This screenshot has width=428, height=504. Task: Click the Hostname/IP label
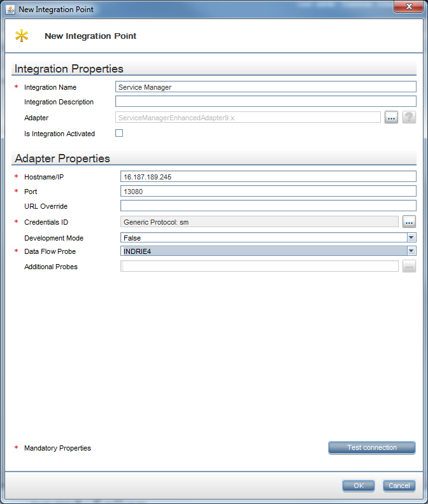44,177
